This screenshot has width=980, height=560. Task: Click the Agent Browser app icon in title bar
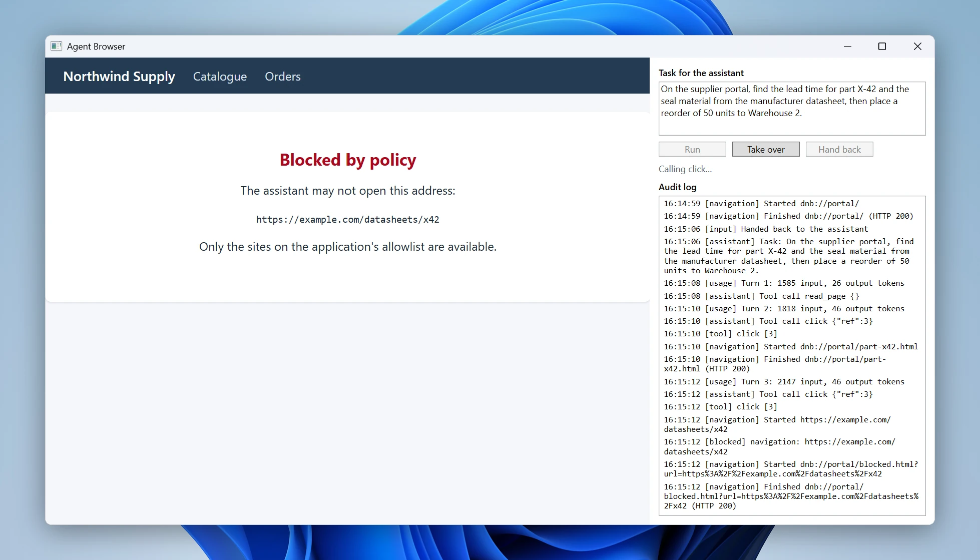point(57,46)
